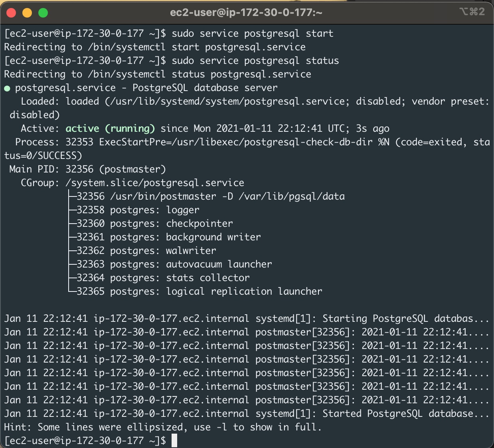Click the yellow minimize traffic light
494x448 pixels.
[26, 13]
